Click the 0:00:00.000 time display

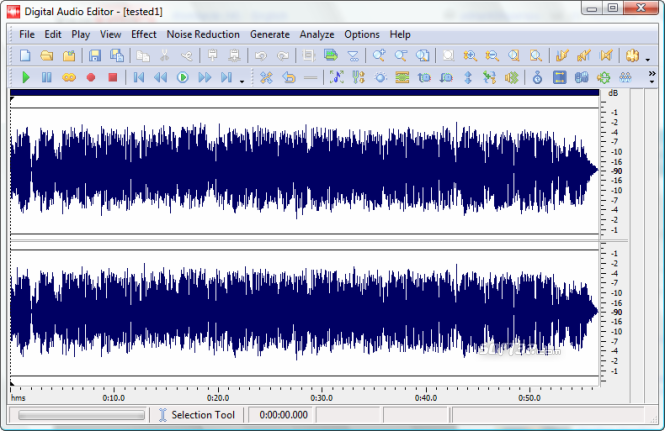click(x=284, y=415)
